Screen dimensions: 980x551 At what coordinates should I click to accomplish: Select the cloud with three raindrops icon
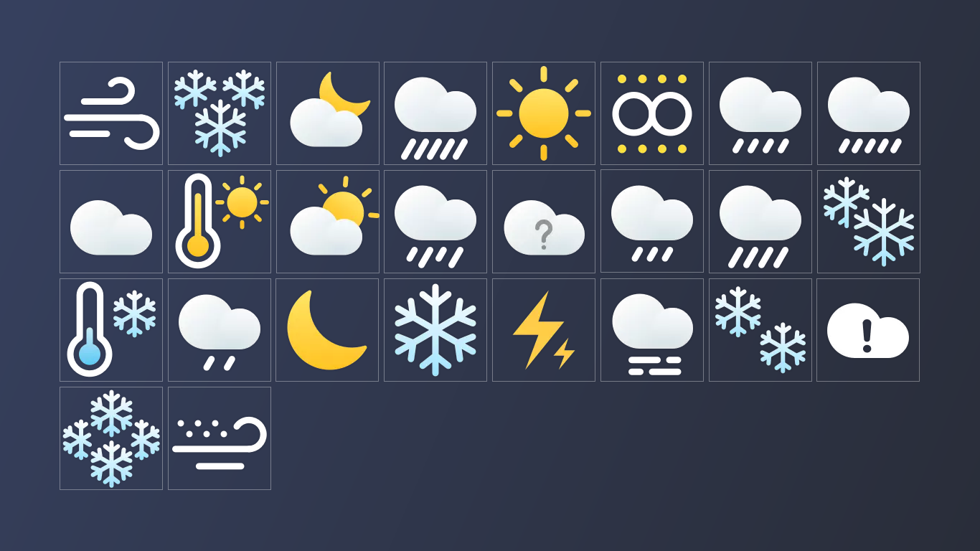click(652, 222)
